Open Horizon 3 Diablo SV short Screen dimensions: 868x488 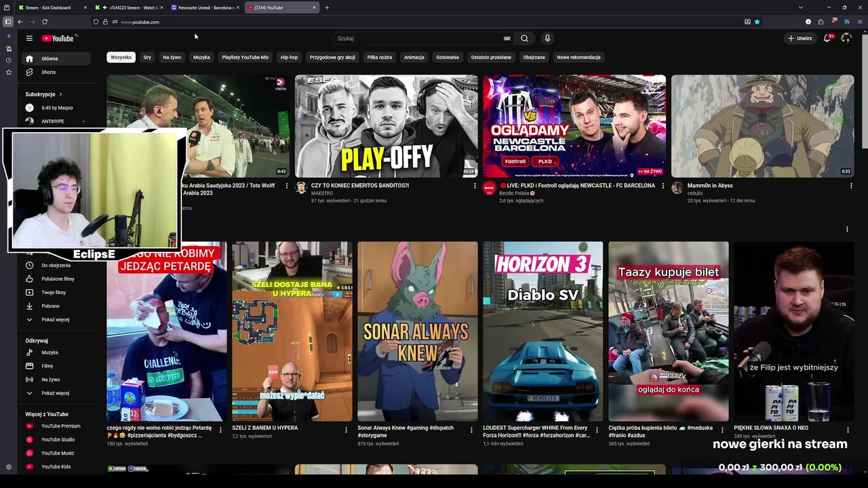click(542, 331)
